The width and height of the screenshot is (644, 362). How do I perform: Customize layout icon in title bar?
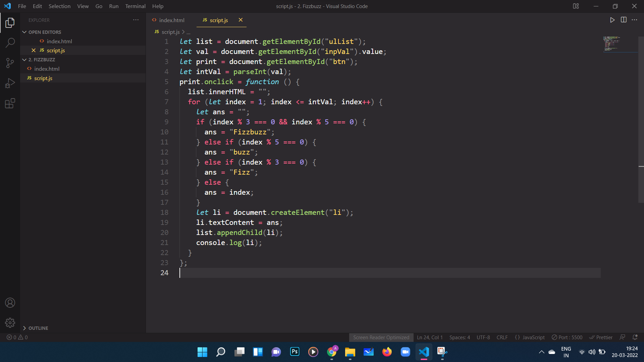(576, 6)
